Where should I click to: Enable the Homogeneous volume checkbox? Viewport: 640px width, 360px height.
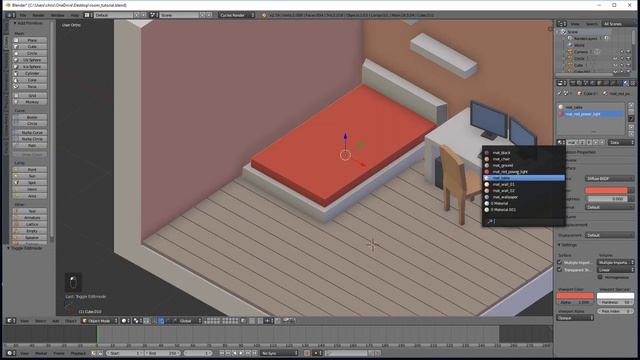(x=600, y=277)
